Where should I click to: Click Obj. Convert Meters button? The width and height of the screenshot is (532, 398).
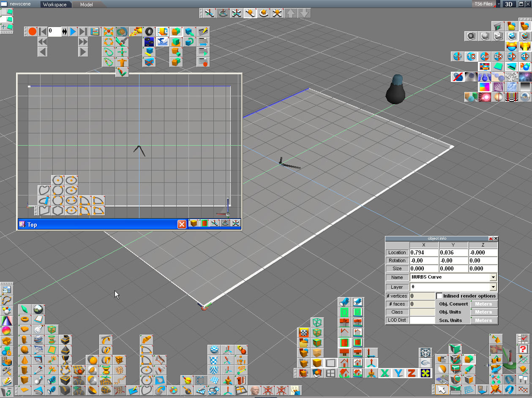coord(483,304)
